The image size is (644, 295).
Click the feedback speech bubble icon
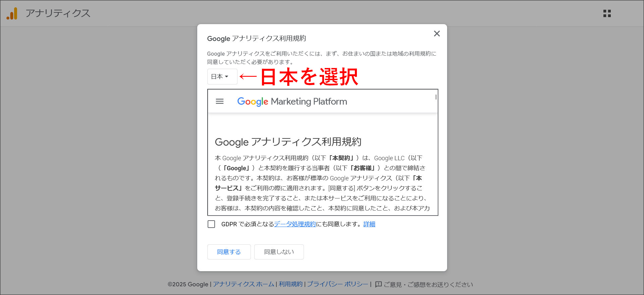click(379, 284)
